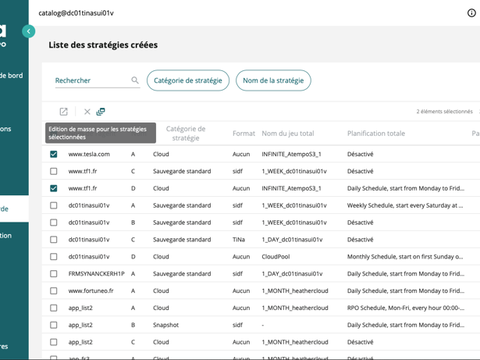This screenshot has width=480, height=360.
Task: Sort by the Format column header
Action: [x=244, y=133]
